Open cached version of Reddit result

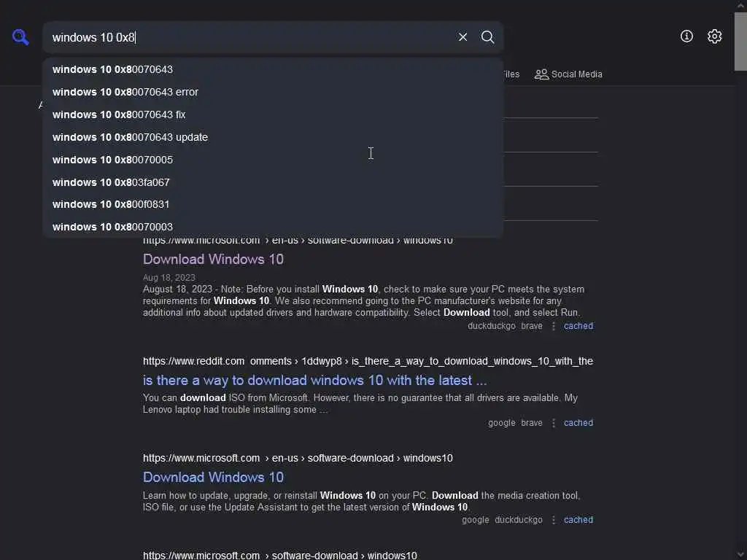578,423
